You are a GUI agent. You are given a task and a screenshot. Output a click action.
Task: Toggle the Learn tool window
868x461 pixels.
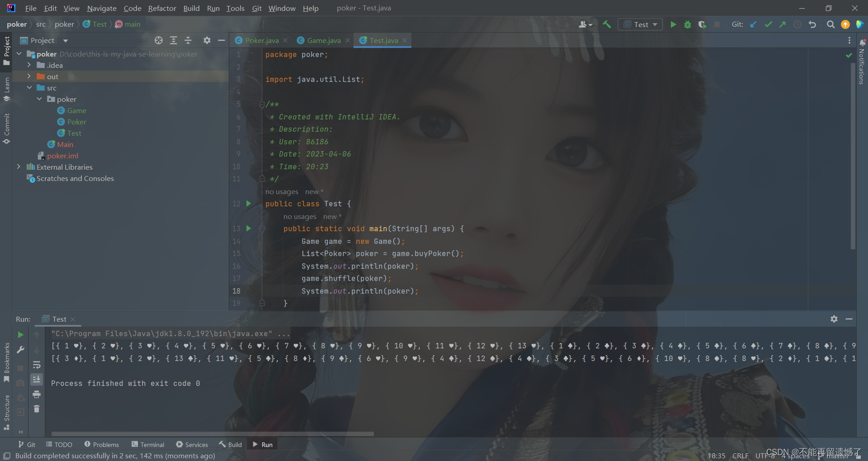[6, 89]
